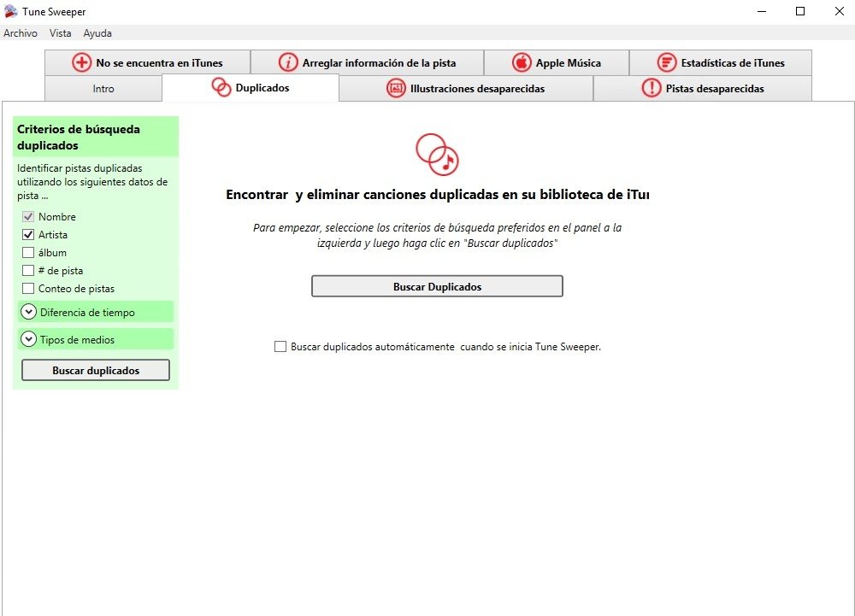Click the artwork icon for Ilustraciones desaparecidas
855x616 pixels.
coord(396,88)
